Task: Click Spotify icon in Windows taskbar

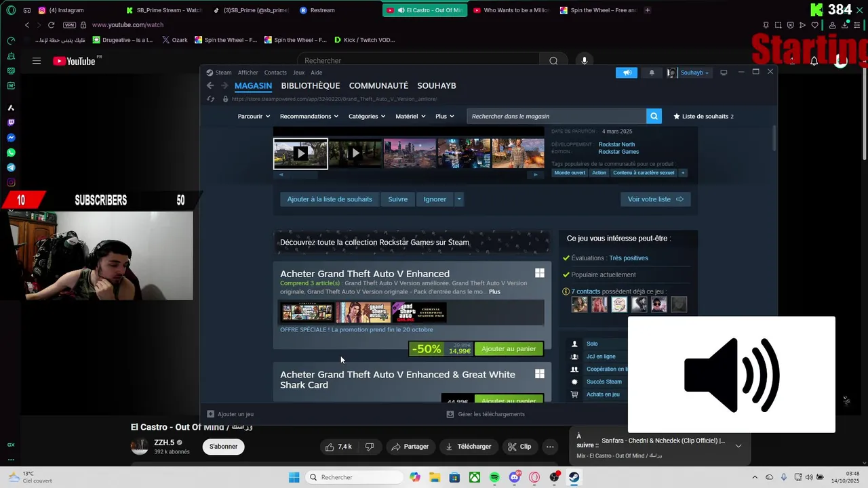Action: click(x=494, y=477)
